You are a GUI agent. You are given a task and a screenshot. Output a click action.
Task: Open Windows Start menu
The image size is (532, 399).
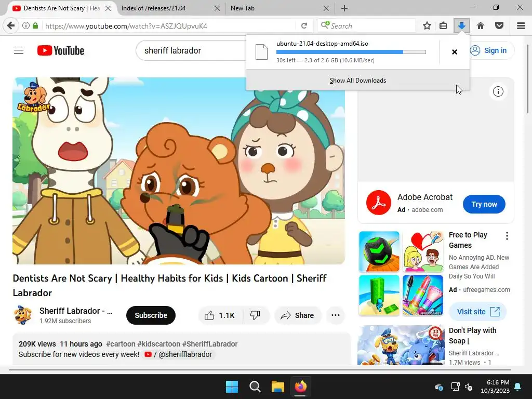(232, 387)
